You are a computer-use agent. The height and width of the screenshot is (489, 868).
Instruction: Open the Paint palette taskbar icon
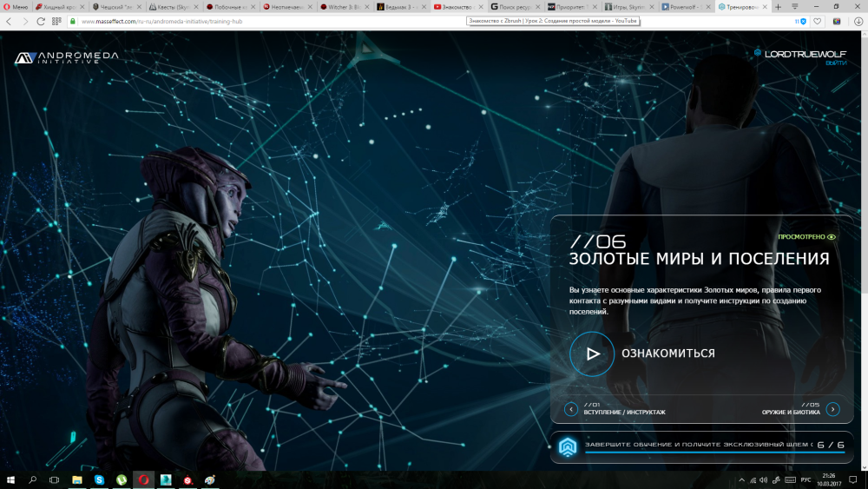click(210, 480)
